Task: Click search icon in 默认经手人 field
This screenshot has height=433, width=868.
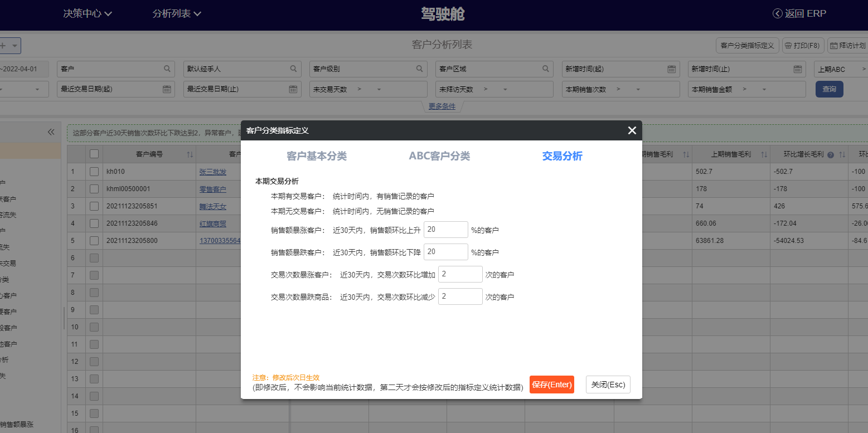Action: click(293, 69)
